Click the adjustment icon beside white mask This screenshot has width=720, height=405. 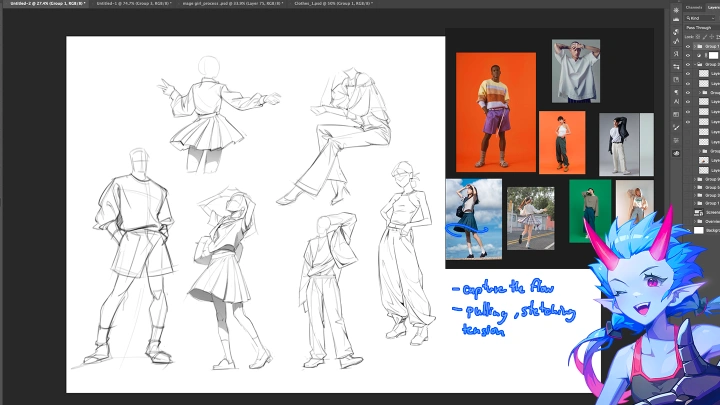pos(699,55)
